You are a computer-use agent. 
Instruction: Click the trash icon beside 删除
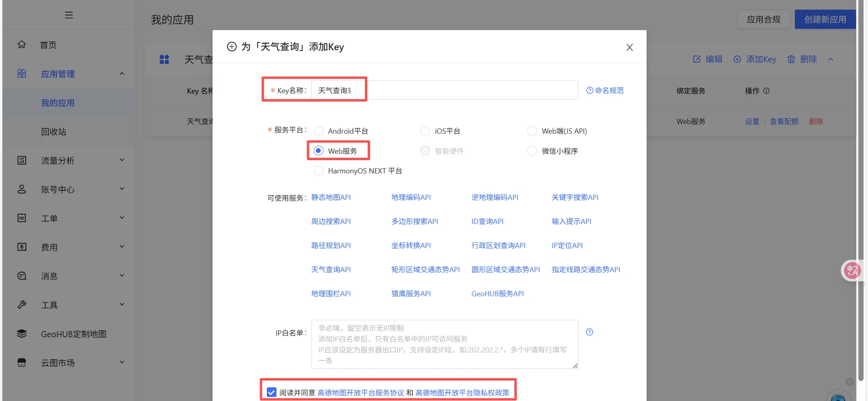click(x=791, y=59)
